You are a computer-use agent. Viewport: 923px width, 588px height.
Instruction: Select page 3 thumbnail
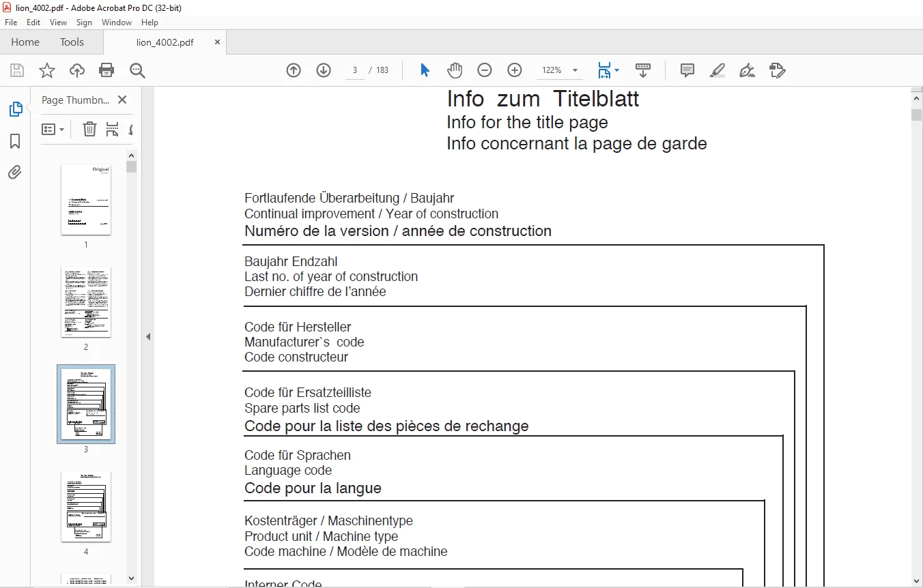(x=86, y=404)
